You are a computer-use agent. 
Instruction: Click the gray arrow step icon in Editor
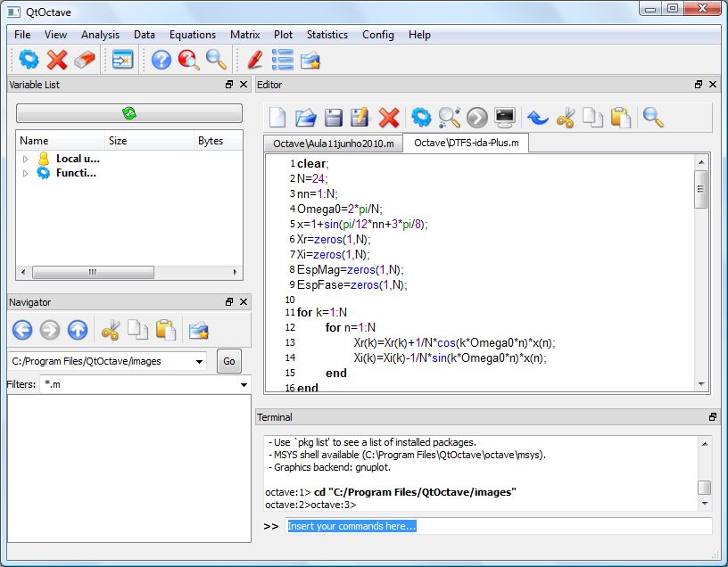(477, 118)
